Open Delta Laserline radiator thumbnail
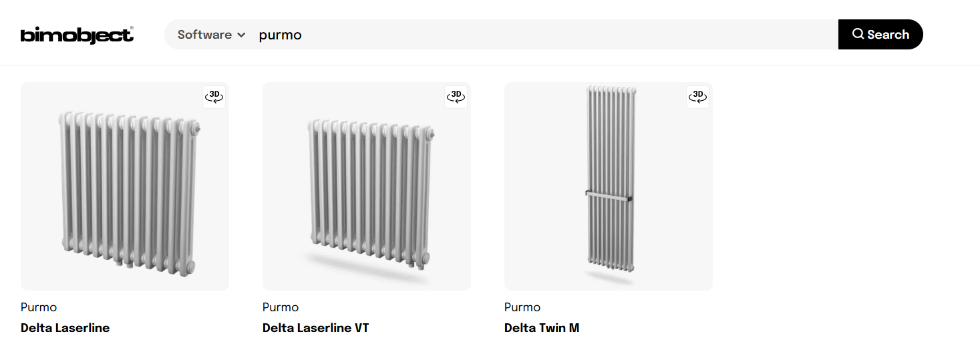980x344 pixels. pyautogui.click(x=125, y=186)
